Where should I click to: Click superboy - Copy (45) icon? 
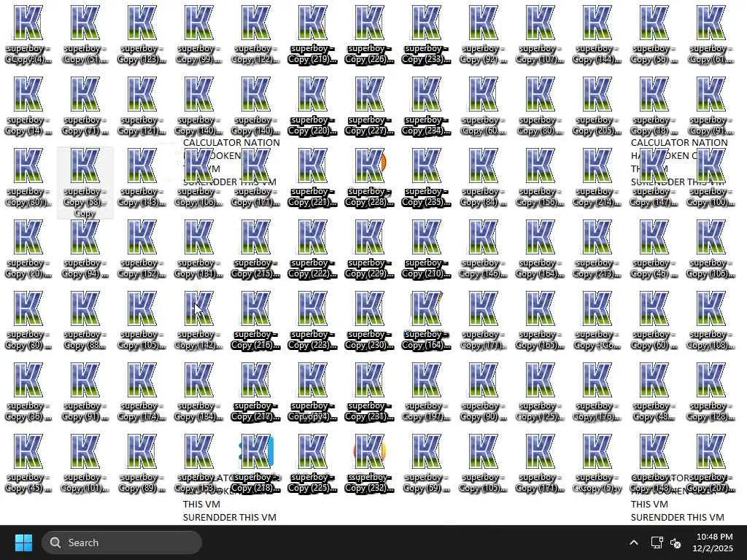click(x=28, y=463)
